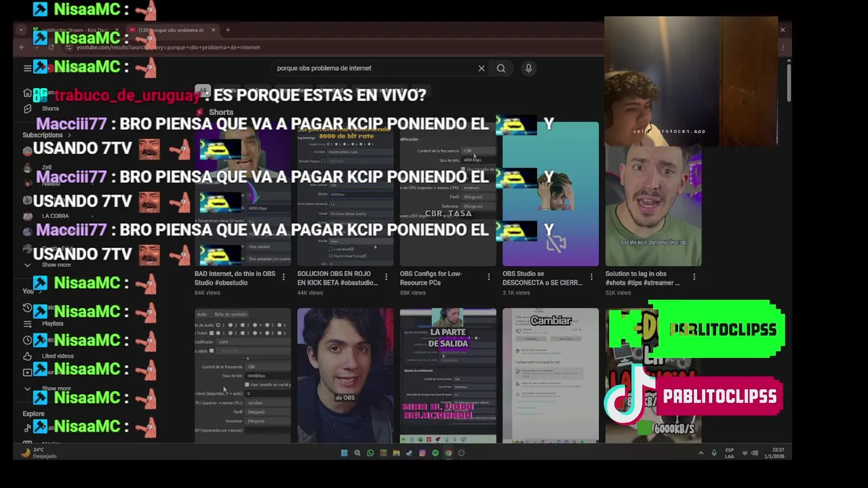The image size is (868, 488).
Task: Open Spotify from the taskbar
Action: click(x=435, y=453)
